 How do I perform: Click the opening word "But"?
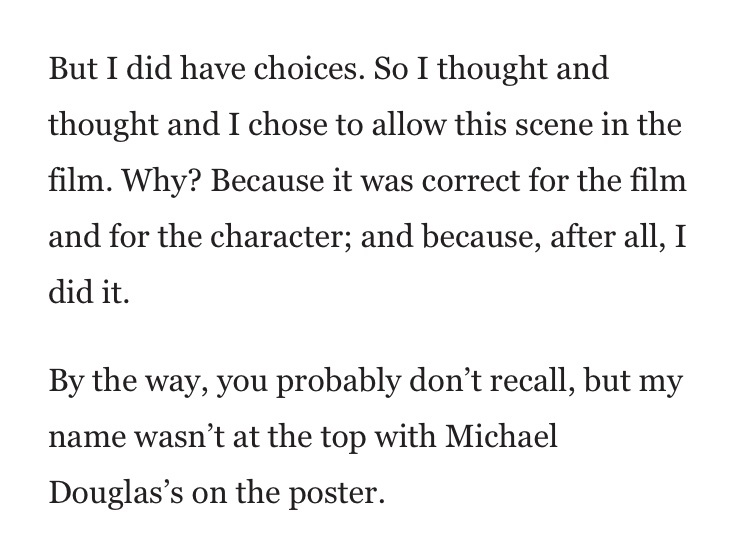point(73,68)
